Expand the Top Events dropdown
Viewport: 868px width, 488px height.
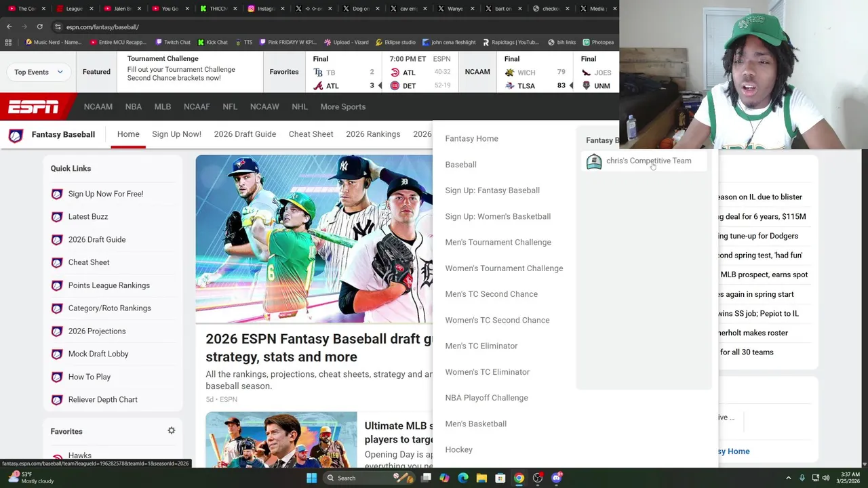click(x=38, y=72)
